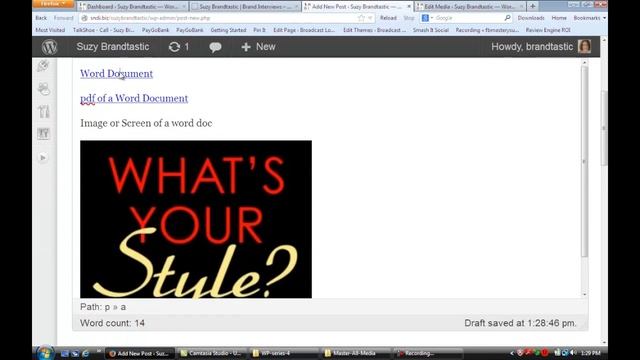The image size is (640, 360).
Task: Switch to the Master-All-Media taskbar folder
Action: coord(355,353)
